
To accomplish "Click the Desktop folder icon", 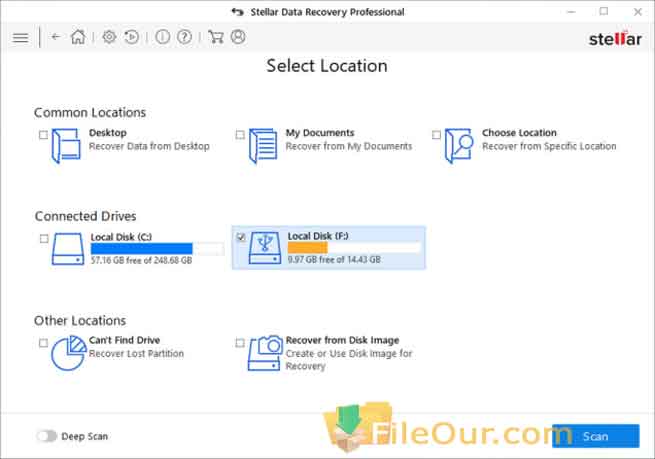I will [66, 145].
